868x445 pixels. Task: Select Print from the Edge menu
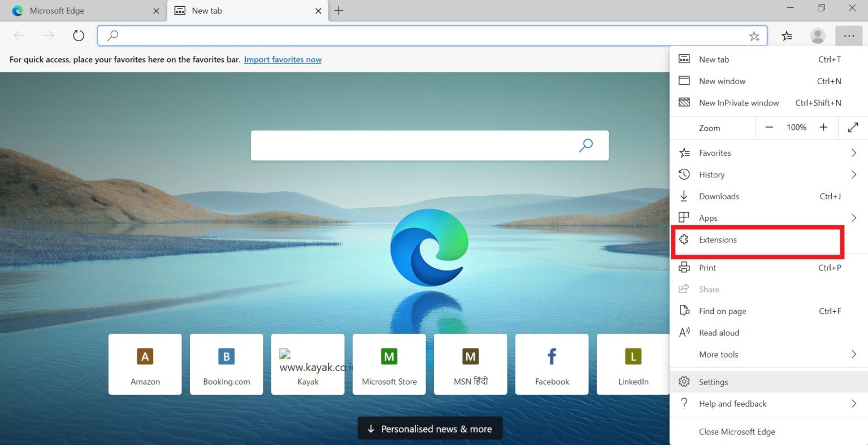point(706,267)
